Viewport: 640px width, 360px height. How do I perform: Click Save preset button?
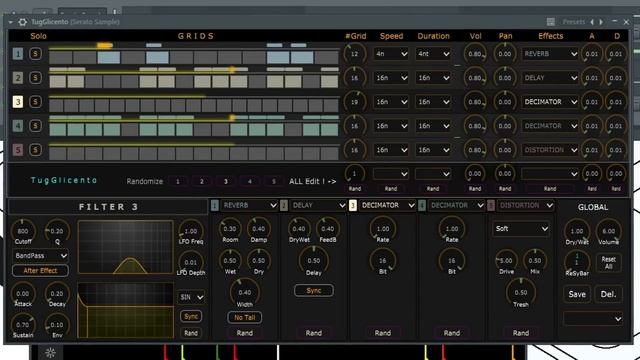coord(577,294)
